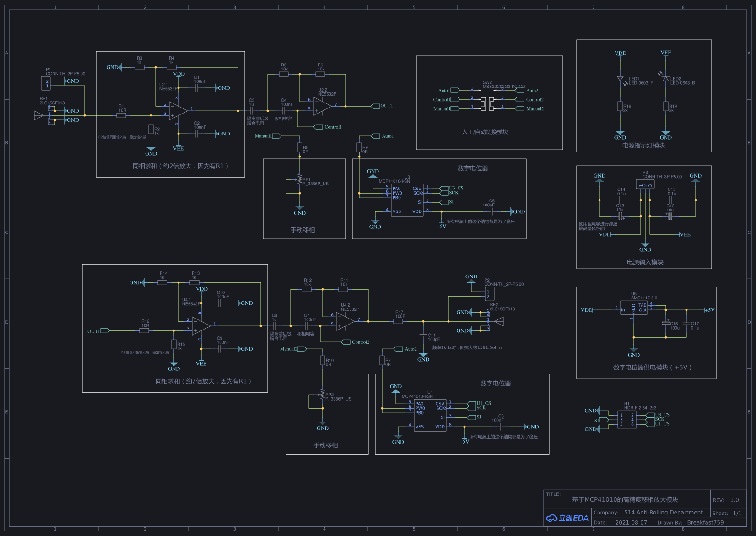
Task: Click the H1 2x3 header symbol
Action: tap(626, 420)
